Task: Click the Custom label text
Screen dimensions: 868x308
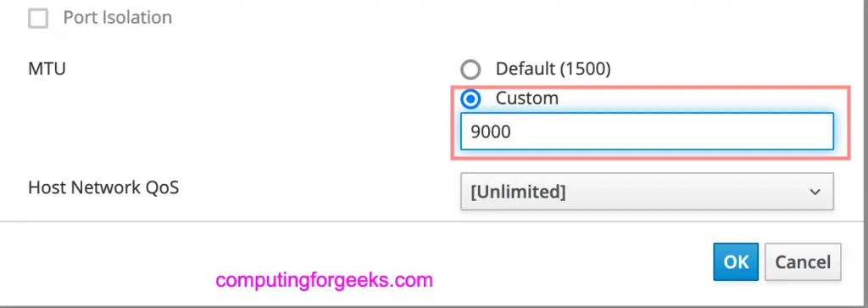Action: click(527, 98)
